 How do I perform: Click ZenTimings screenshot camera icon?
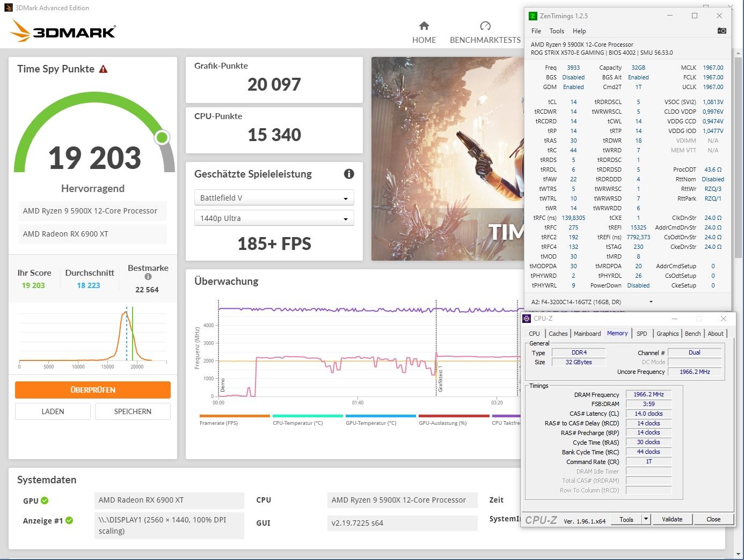[x=722, y=31]
